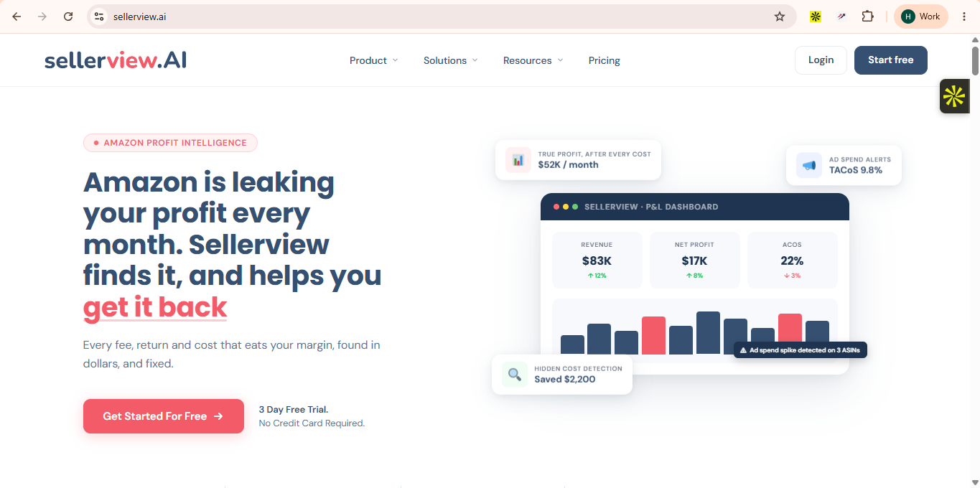Click the scrollbar down arrow
Screen dimensions: 980x488
point(975,482)
